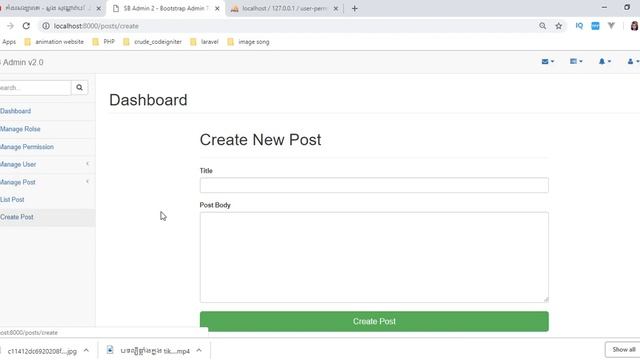
Task: Open the downloaded c11412dc6920208f jpg file
Action: click(x=42, y=351)
